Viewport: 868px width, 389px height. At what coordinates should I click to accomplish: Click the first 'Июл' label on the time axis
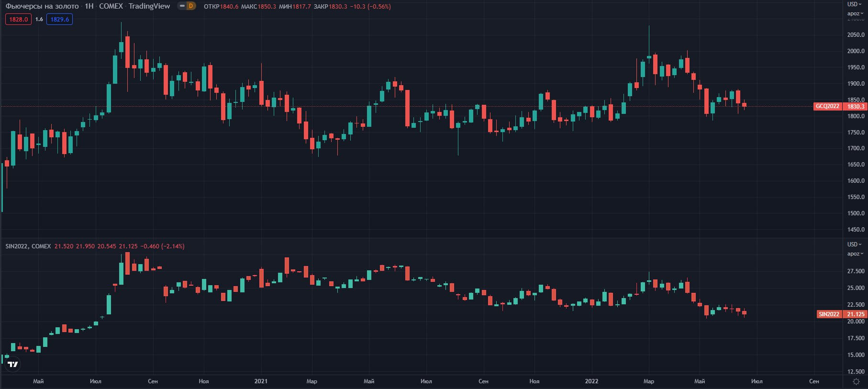95,381
